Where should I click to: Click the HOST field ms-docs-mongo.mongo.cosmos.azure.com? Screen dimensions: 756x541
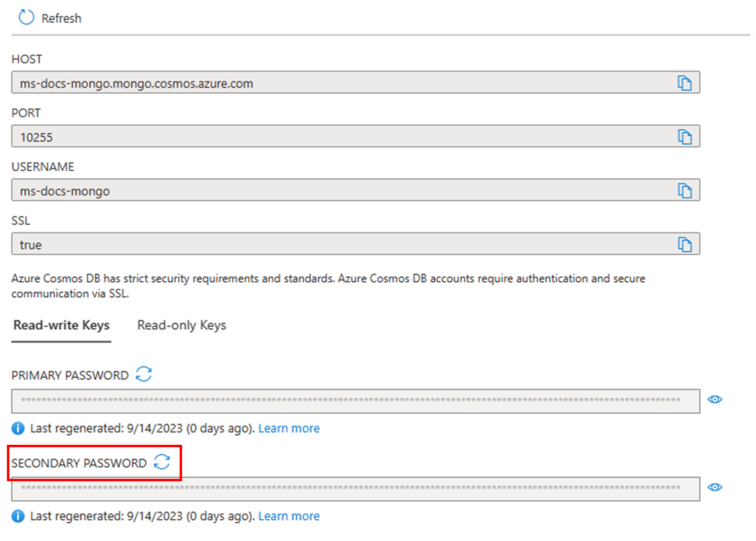click(x=355, y=82)
